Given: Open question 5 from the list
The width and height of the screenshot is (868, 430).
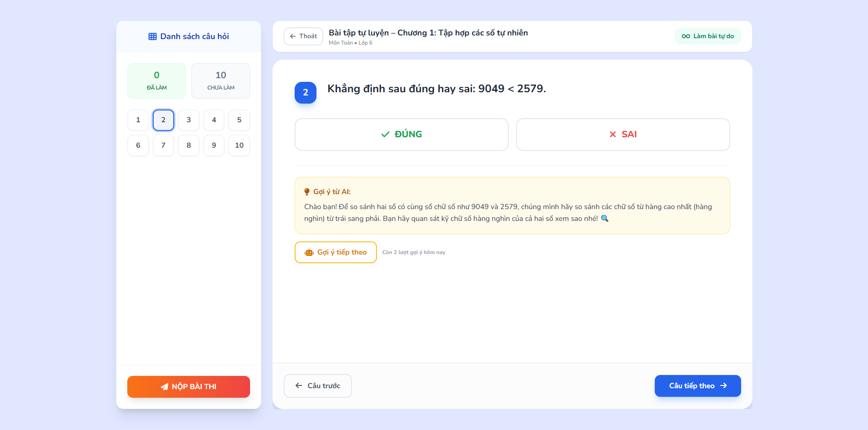Looking at the screenshot, I should point(239,120).
